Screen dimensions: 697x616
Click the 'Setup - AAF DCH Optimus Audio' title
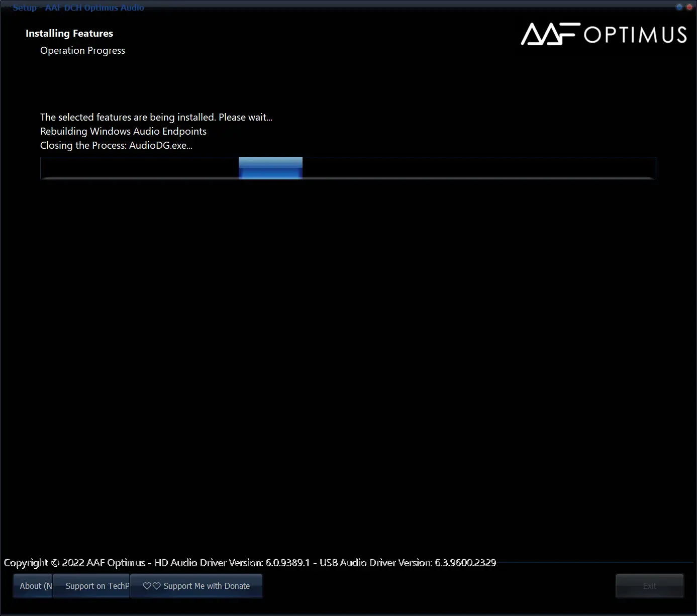coord(78,8)
